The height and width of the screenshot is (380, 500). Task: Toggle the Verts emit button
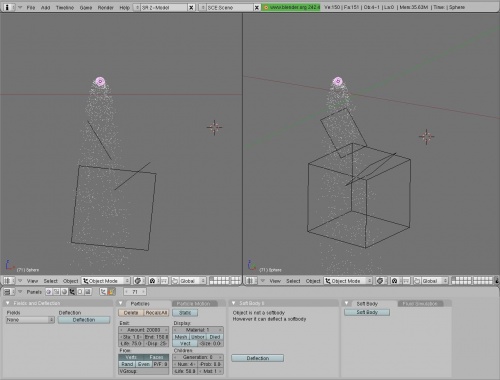point(131,357)
